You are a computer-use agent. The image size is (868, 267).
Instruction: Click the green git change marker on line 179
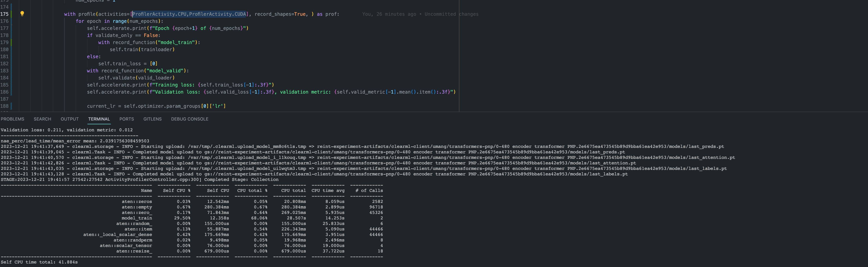[x=11, y=42]
